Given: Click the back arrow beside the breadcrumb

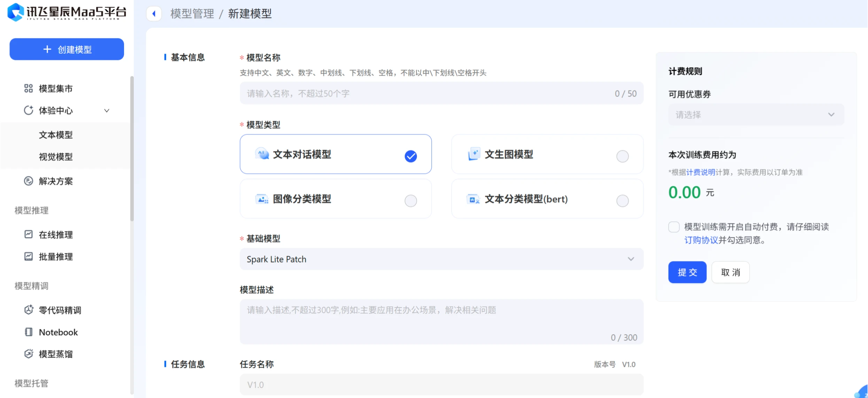Looking at the screenshot, I should click(154, 13).
